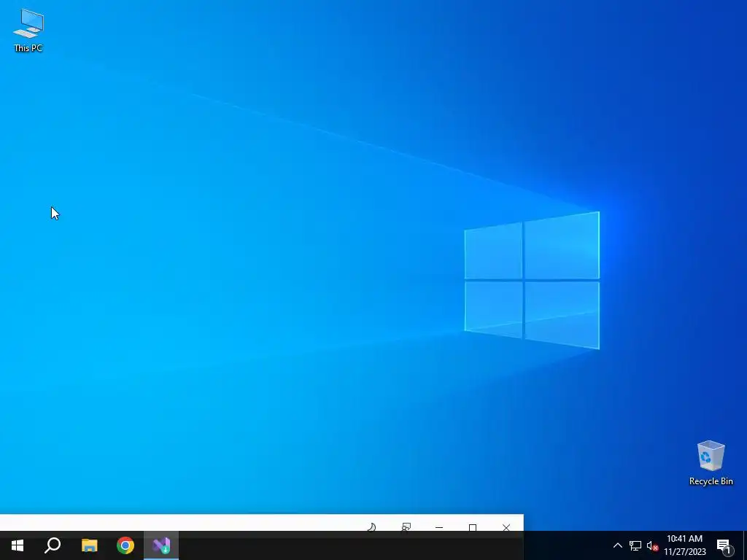Open the clock showing 10:41 AM
The image size is (747, 560).
pos(684,545)
